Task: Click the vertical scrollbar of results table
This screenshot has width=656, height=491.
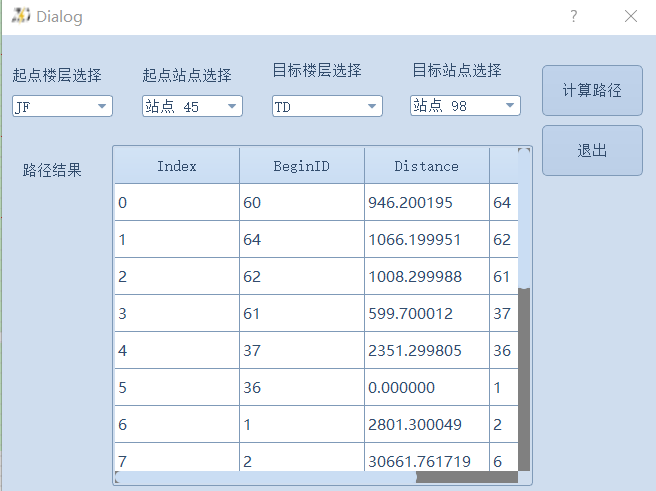Action: (524, 309)
